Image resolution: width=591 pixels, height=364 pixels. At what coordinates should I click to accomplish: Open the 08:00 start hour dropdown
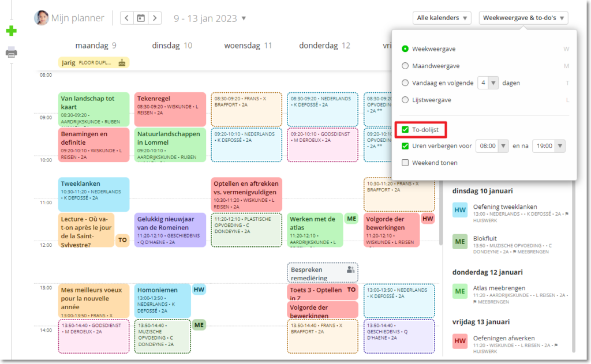pos(492,147)
